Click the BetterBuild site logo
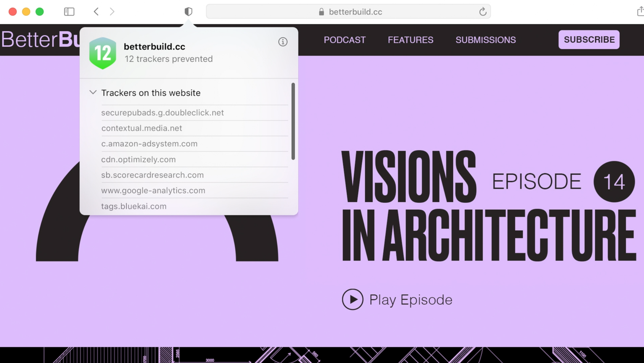644x363 pixels. (x=40, y=40)
